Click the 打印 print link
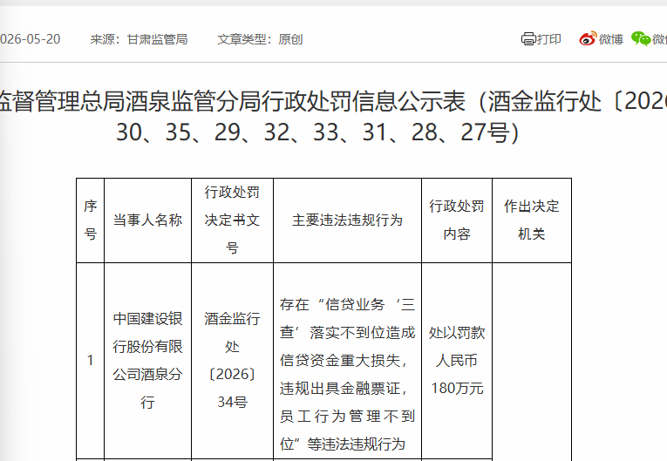The image size is (667, 461). tap(549, 39)
